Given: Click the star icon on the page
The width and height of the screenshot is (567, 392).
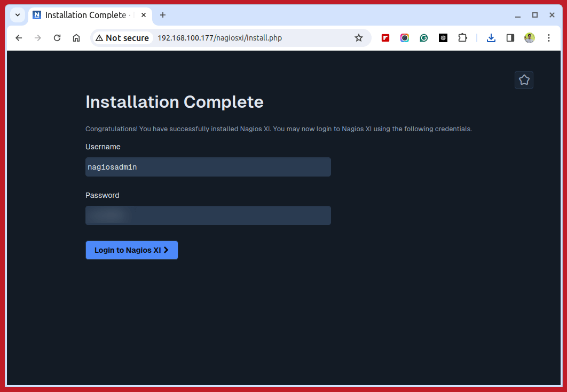Looking at the screenshot, I should [524, 80].
